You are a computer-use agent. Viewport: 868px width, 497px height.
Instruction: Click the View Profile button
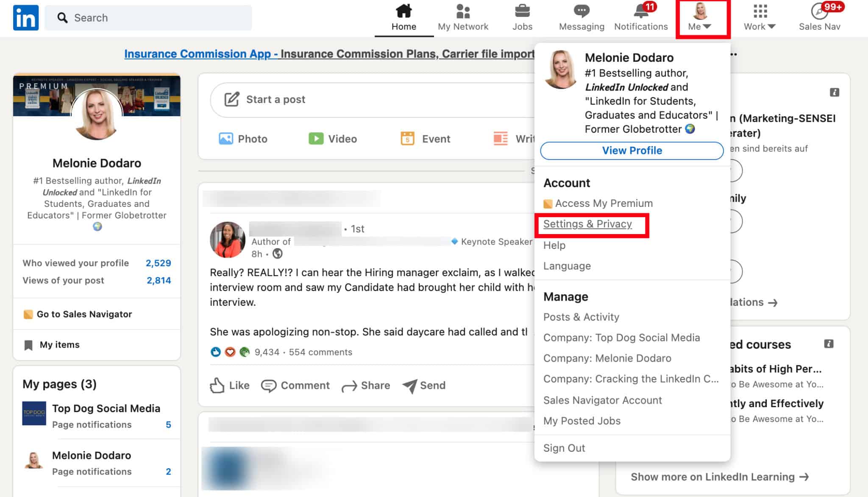[x=632, y=150]
